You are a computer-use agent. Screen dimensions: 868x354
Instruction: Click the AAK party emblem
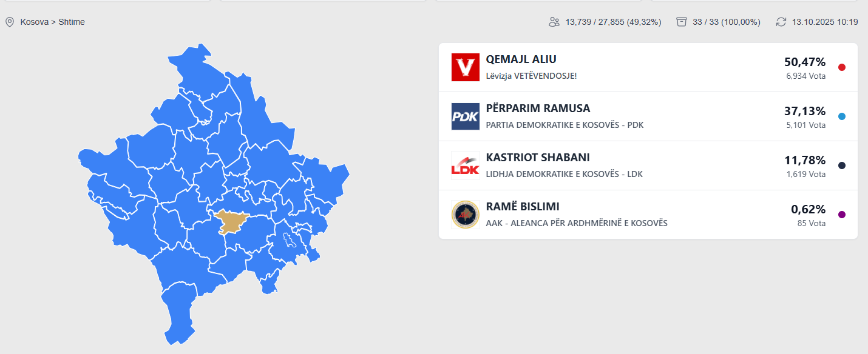(x=466, y=215)
